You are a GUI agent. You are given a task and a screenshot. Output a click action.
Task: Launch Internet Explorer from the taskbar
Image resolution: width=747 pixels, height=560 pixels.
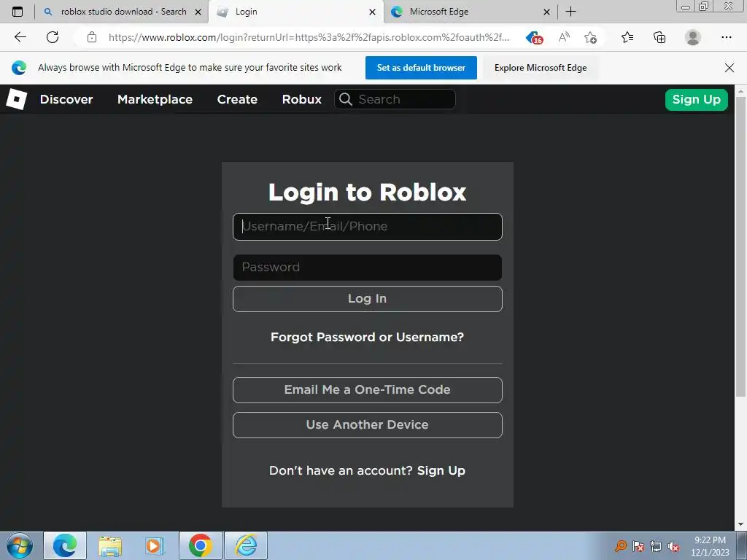coord(246,545)
